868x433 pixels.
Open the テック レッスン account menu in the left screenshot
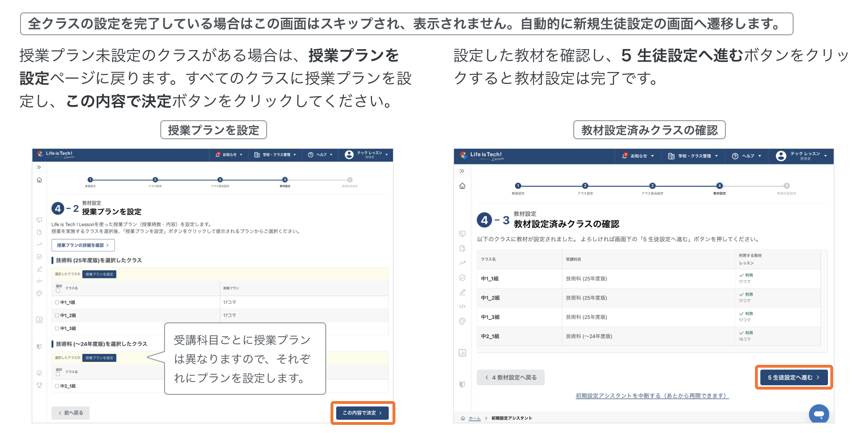(366, 155)
